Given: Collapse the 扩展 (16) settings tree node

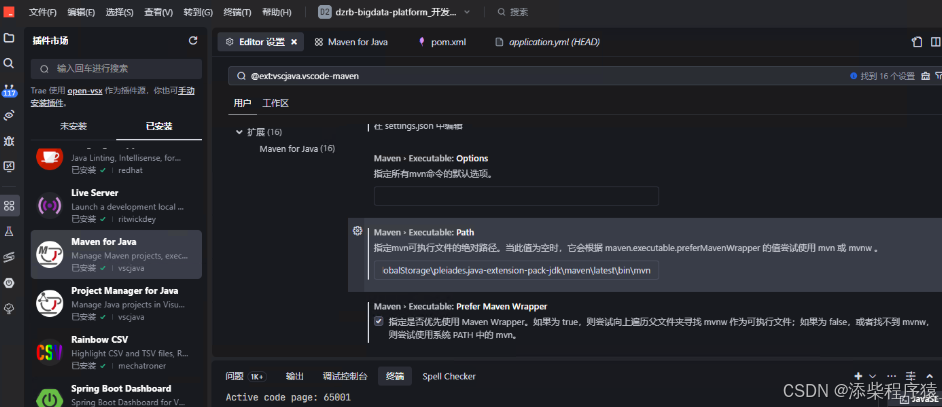Looking at the screenshot, I should coord(240,132).
